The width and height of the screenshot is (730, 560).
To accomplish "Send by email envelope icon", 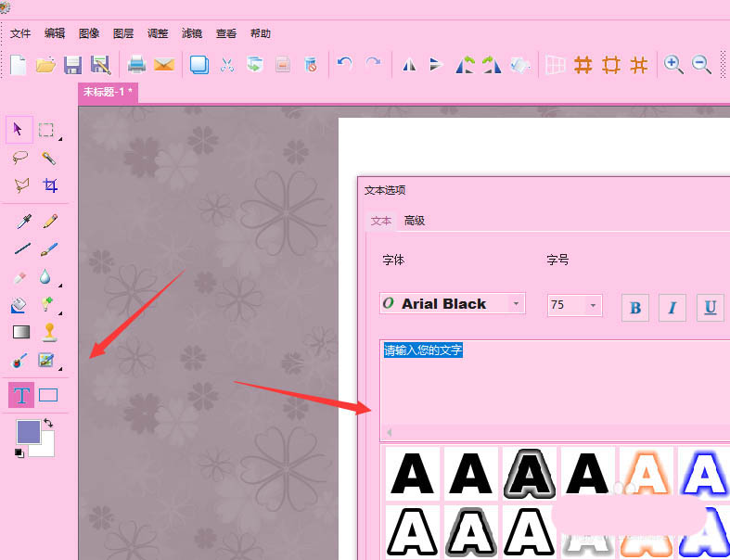I will 164,64.
